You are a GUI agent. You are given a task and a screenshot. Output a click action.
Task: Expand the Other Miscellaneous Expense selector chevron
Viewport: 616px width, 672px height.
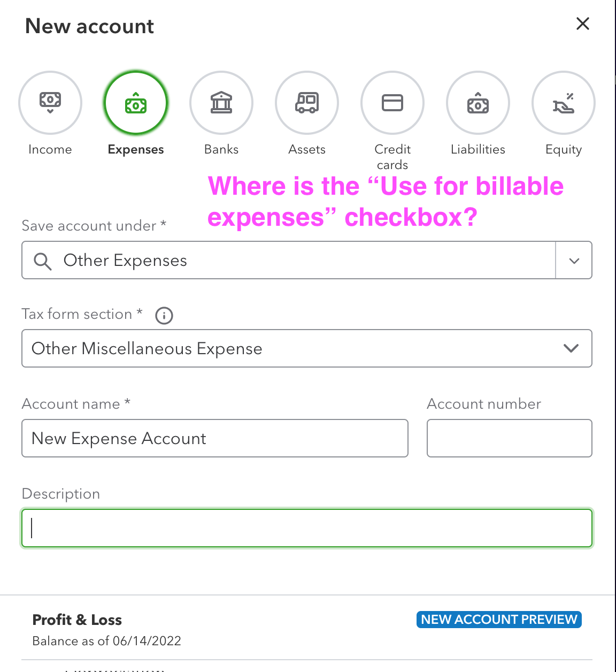point(571,348)
